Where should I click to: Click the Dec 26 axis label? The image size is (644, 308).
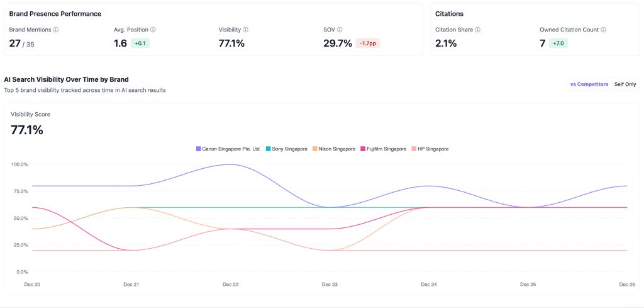pos(627,284)
